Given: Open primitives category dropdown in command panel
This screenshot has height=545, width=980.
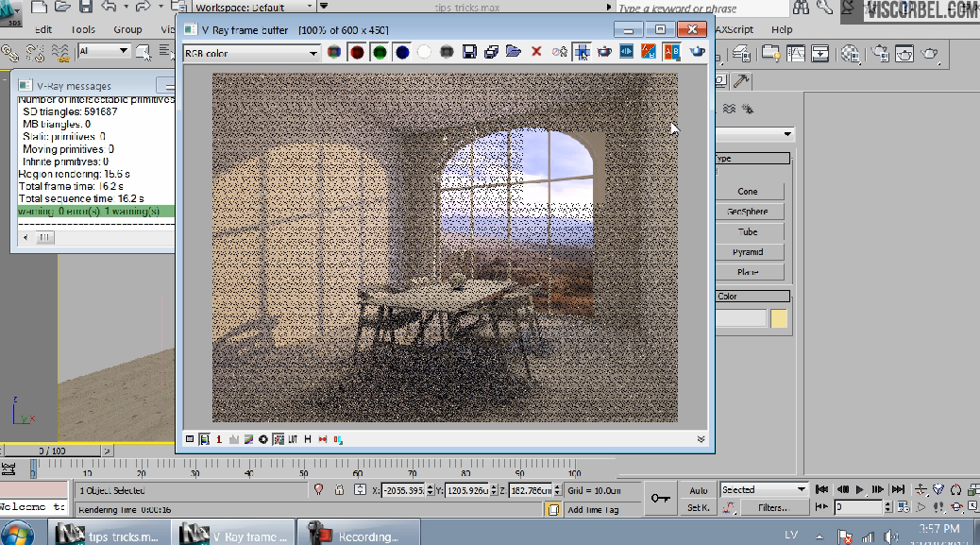Looking at the screenshot, I should 754,134.
